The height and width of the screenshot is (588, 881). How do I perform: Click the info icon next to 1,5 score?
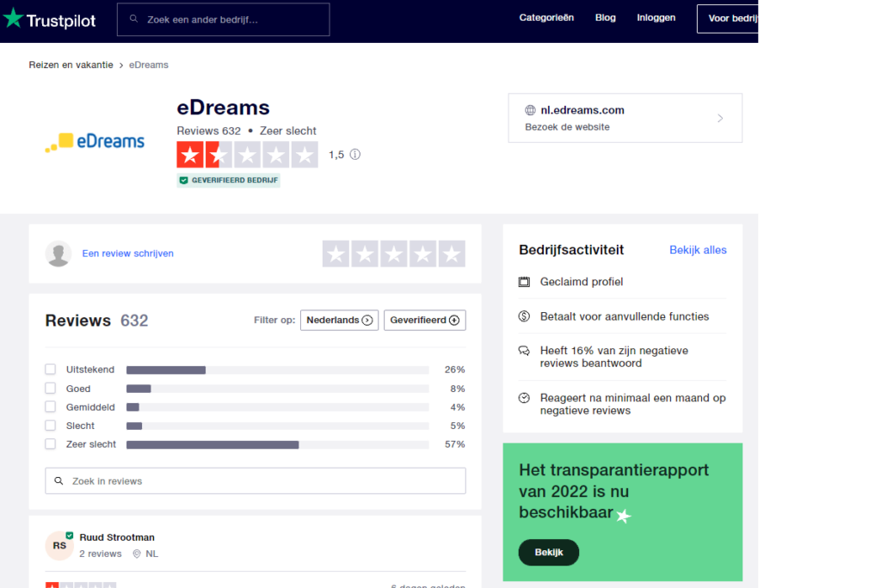355,155
